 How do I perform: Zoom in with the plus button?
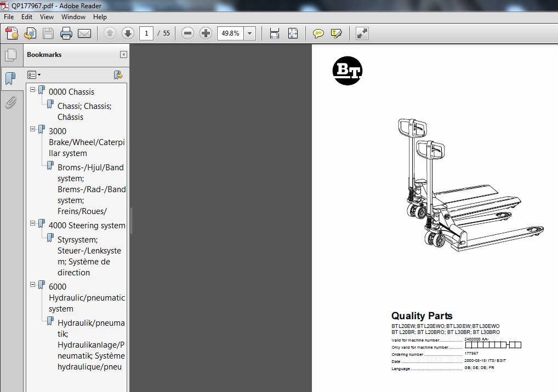(x=206, y=33)
